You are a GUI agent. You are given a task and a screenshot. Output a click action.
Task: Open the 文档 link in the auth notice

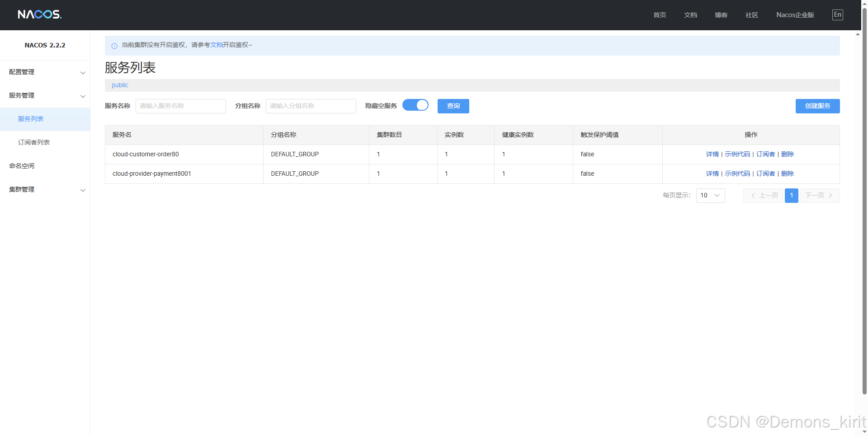[x=217, y=45]
